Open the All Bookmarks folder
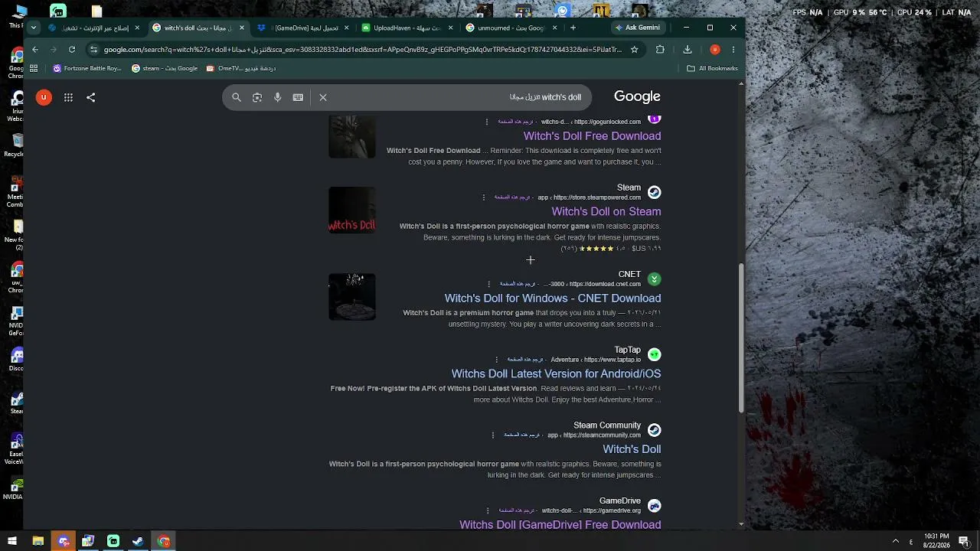The height and width of the screenshot is (551, 980). click(x=712, y=68)
